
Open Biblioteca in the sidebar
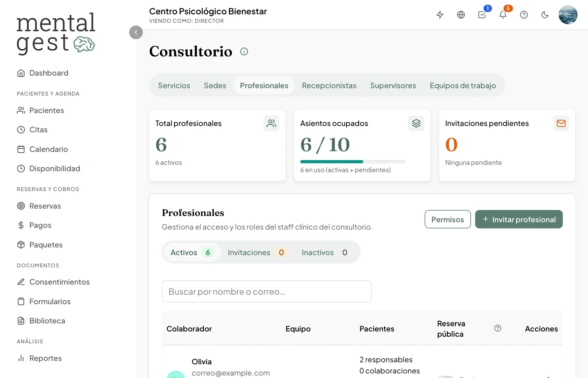coord(41,321)
